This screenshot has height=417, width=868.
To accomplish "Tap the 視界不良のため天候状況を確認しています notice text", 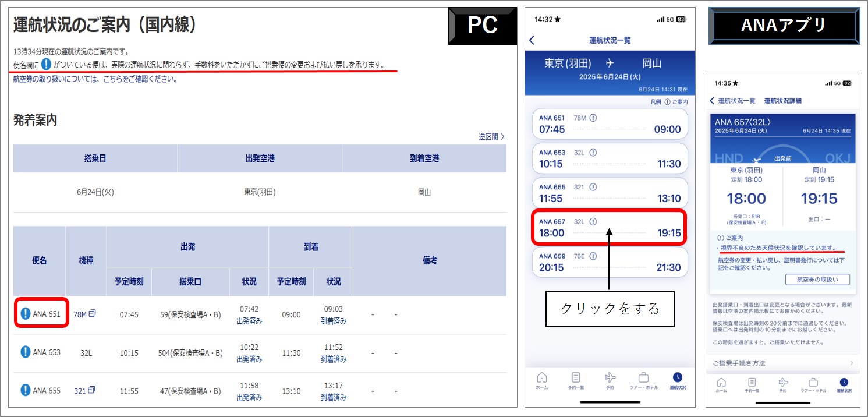I will tap(778, 248).
